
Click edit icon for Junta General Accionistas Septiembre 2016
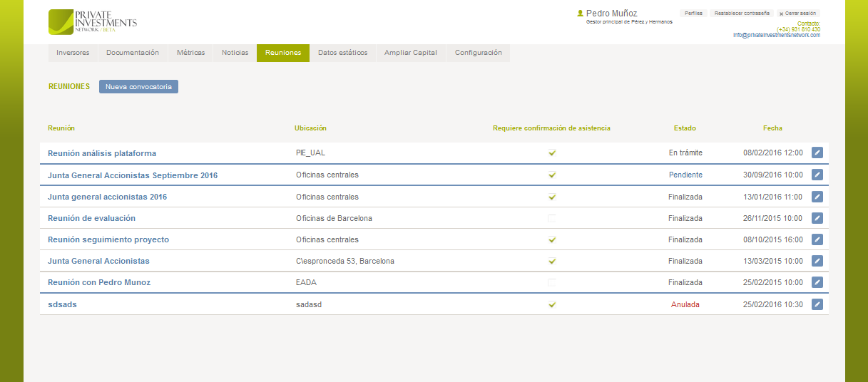817,175
